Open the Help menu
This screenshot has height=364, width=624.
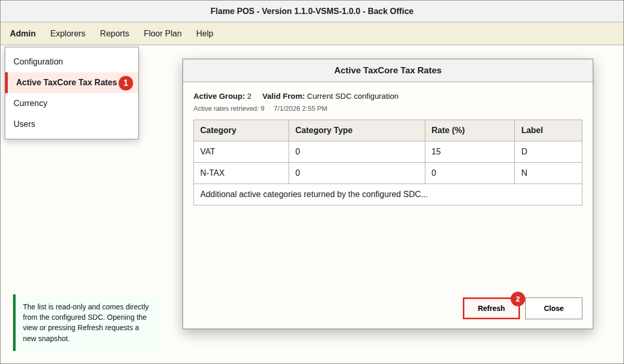(x=204, y=33)
